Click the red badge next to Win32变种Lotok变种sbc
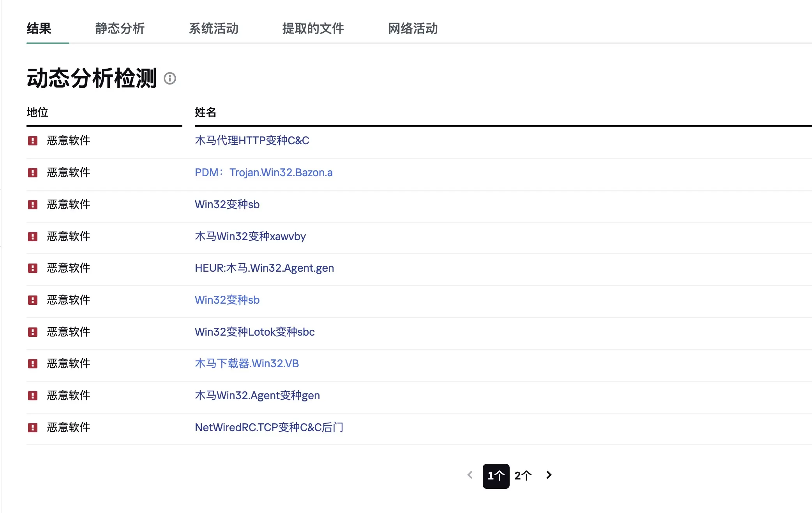Screen dimensions: 812x513 [x=33, y=332]
